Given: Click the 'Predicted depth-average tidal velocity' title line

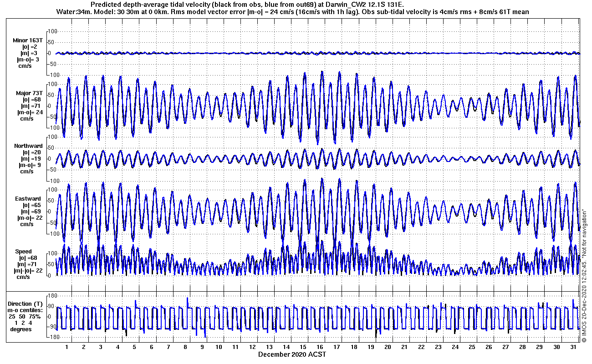Looking at the screenshot, I should (247, 5).
